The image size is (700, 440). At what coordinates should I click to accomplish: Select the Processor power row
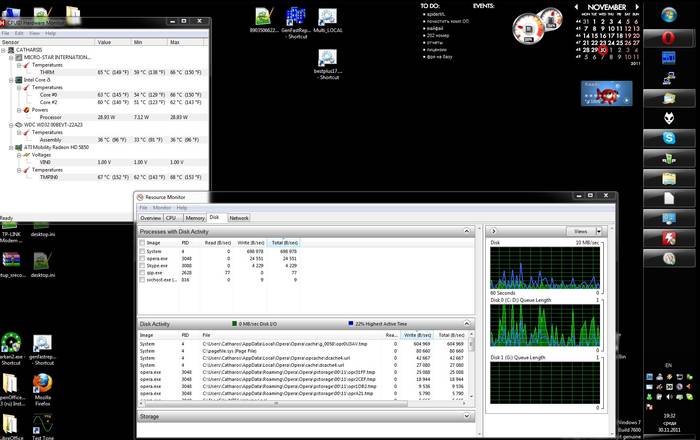(104, 117)
